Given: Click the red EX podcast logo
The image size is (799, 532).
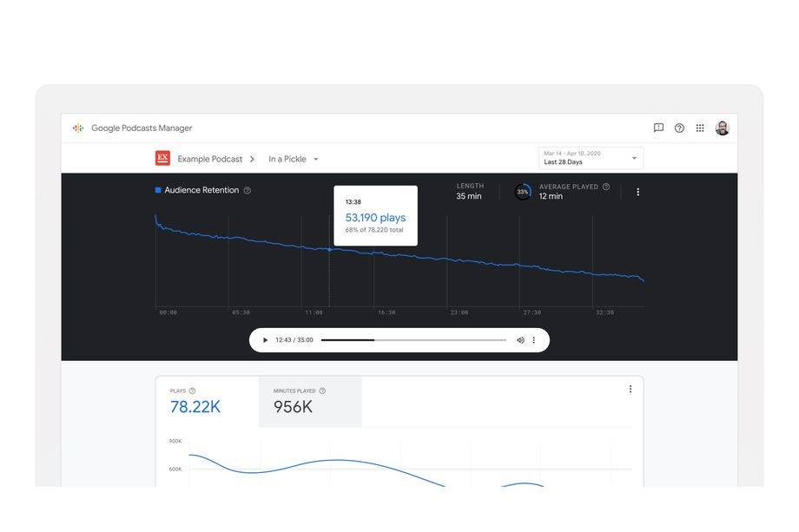Looking at the screenshot, I should coord(162,158).
